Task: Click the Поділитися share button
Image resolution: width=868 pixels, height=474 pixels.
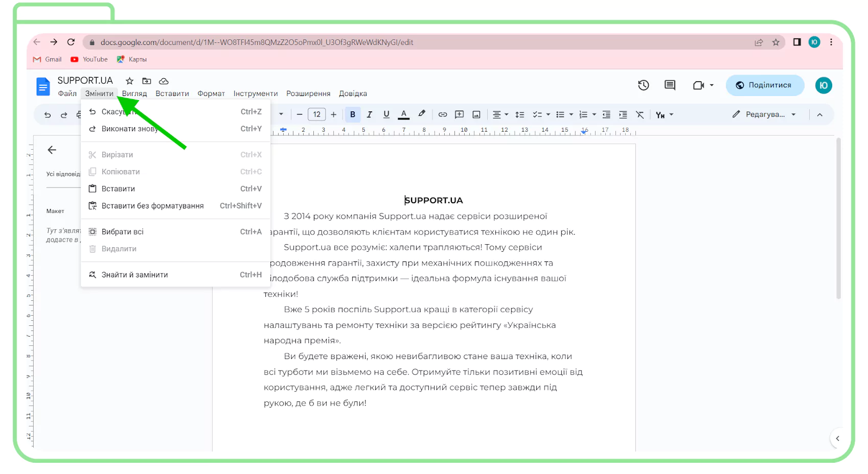Action: [765, 85]
